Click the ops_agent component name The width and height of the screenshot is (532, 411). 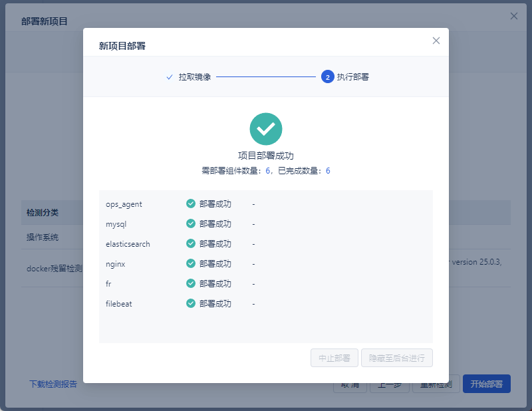click(124, 204)
